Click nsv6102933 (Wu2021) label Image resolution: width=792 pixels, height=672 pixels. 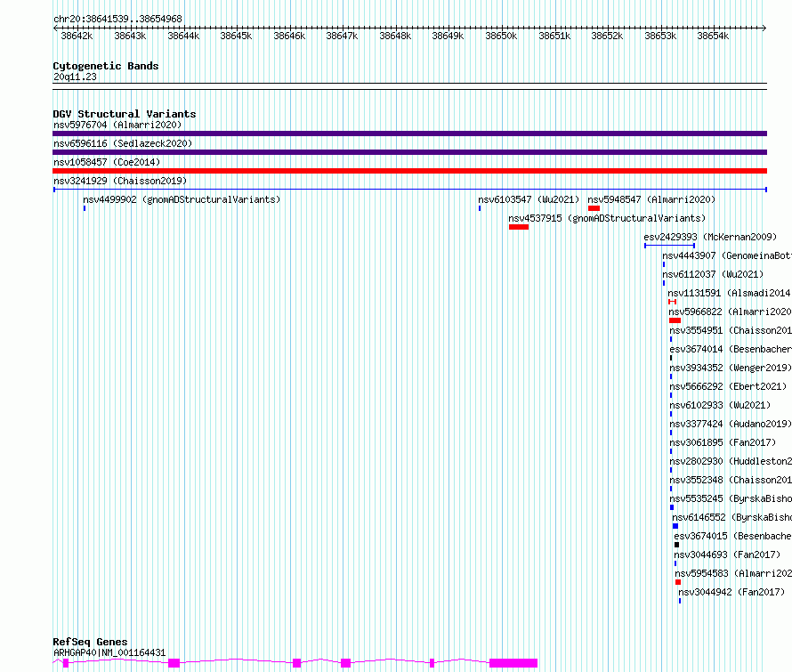coord(720,405)
